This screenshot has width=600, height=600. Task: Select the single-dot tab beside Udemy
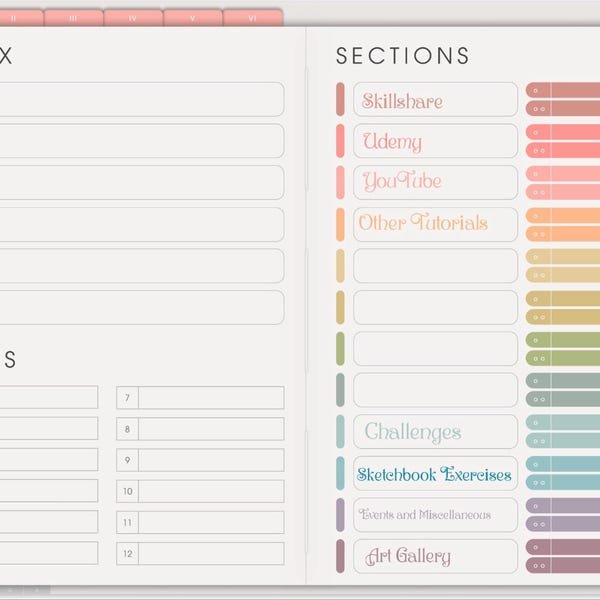pos(563,132)
